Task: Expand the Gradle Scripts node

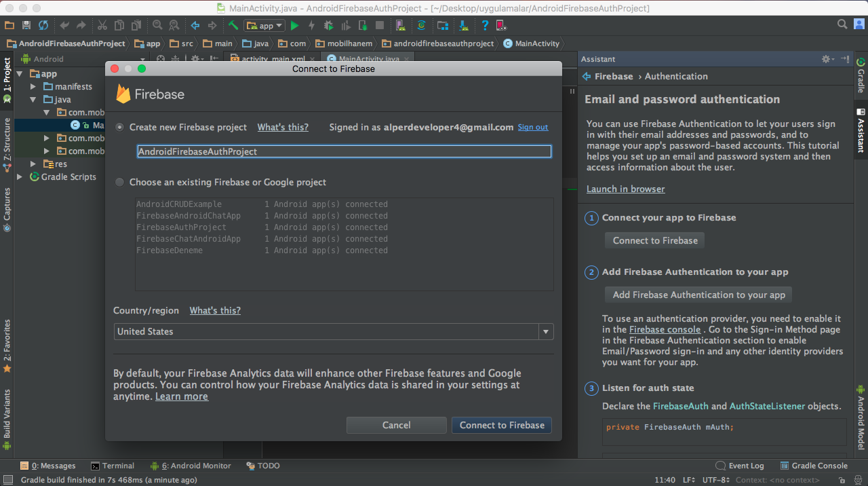Action: click(x=19, y=177)
